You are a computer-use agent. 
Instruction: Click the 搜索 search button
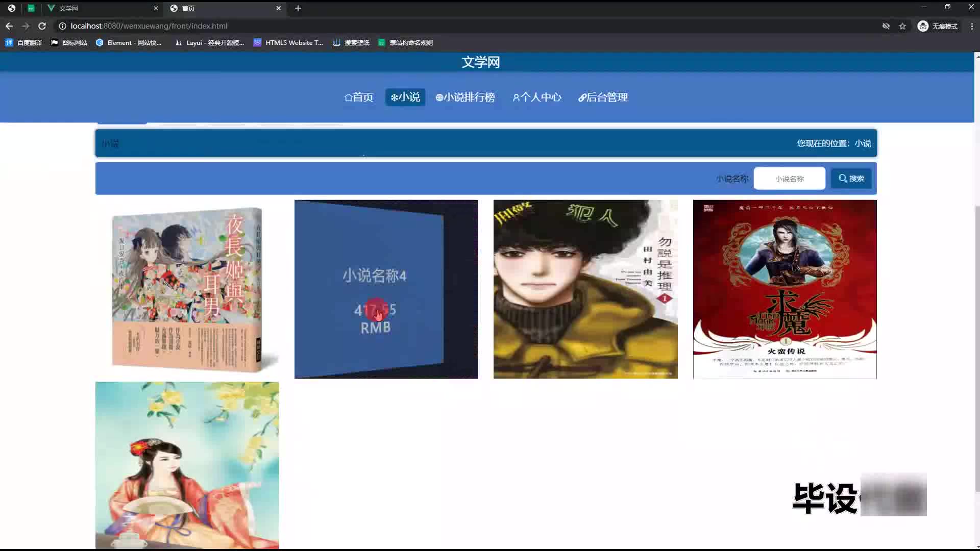click(851, 179)
